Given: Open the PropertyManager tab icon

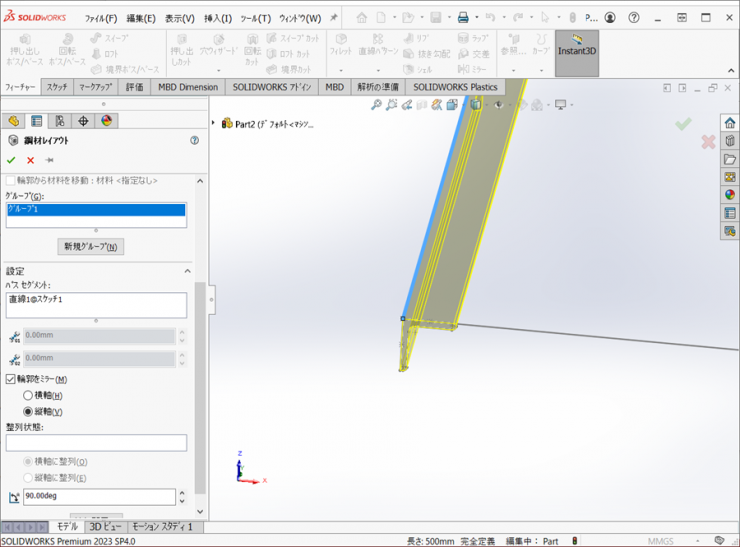Looking at the screenshot, I should coord(37,121).
